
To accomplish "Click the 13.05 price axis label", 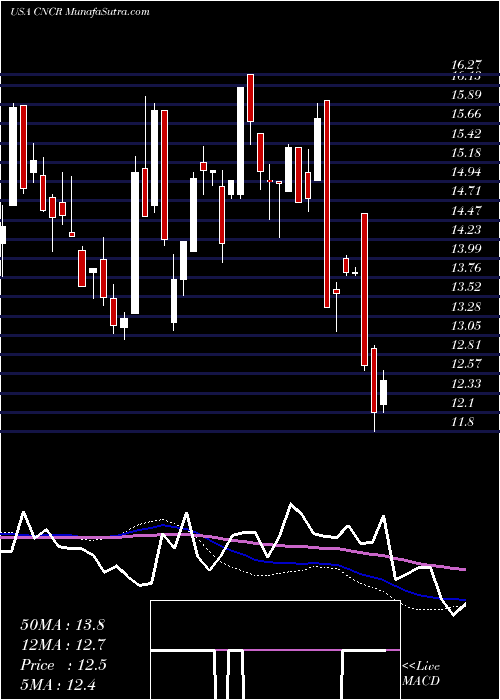I will click(x=466, y=326).
